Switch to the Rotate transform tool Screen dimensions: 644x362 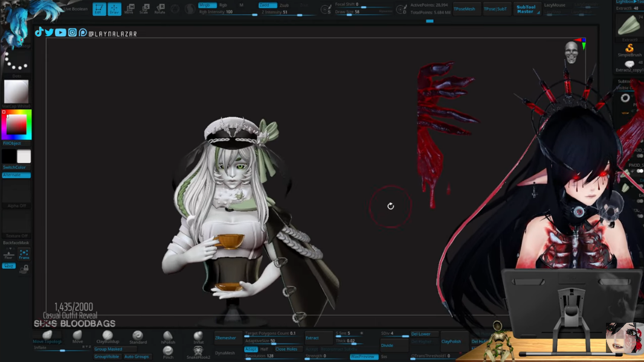160,9
